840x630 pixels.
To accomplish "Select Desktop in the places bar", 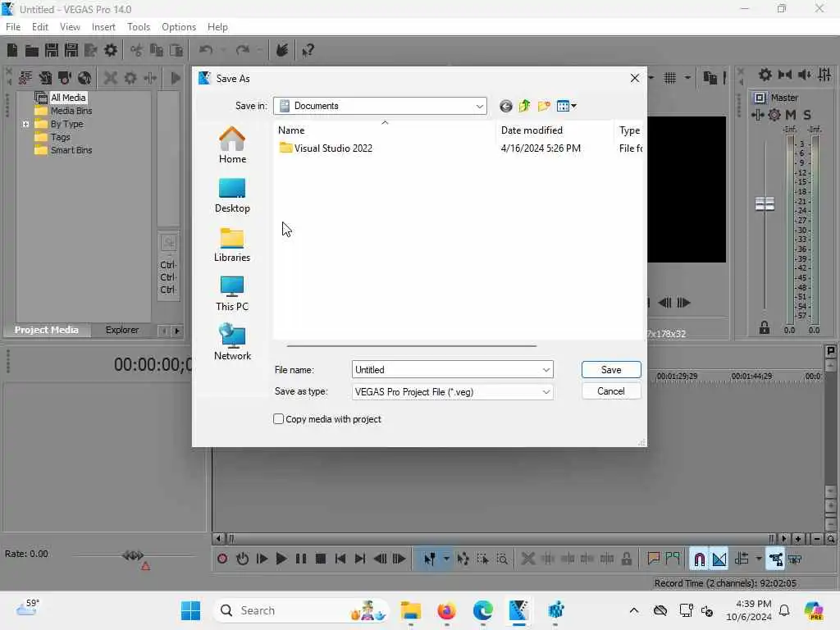I will [232, 195].
